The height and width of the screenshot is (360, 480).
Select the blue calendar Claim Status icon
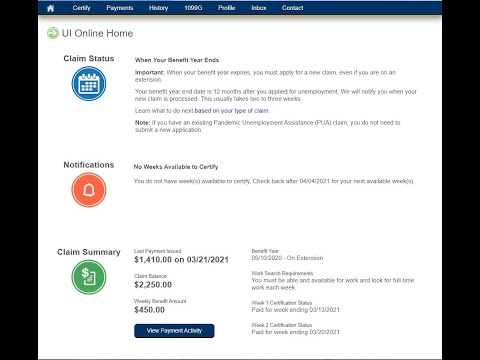pyautogui.click(x=89, y=83)
